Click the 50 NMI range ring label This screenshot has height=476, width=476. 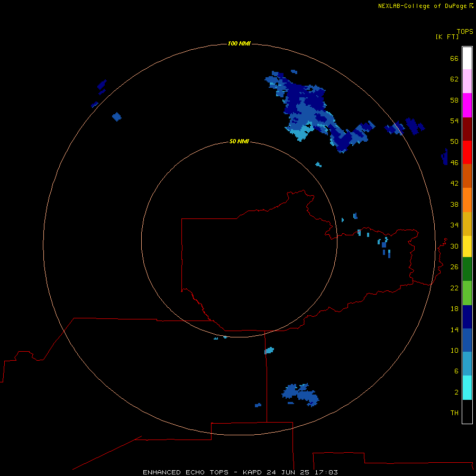point(239,141)
